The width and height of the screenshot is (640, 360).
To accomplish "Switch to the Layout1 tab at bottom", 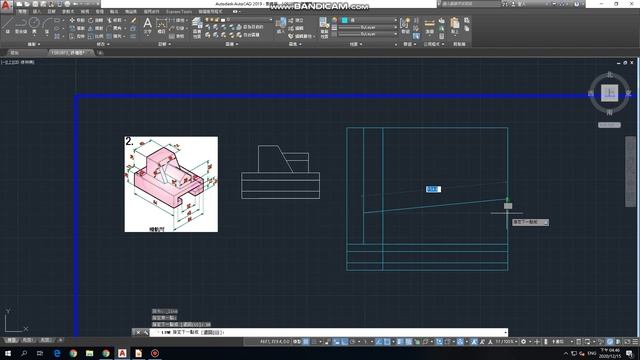I will [27, 340].
